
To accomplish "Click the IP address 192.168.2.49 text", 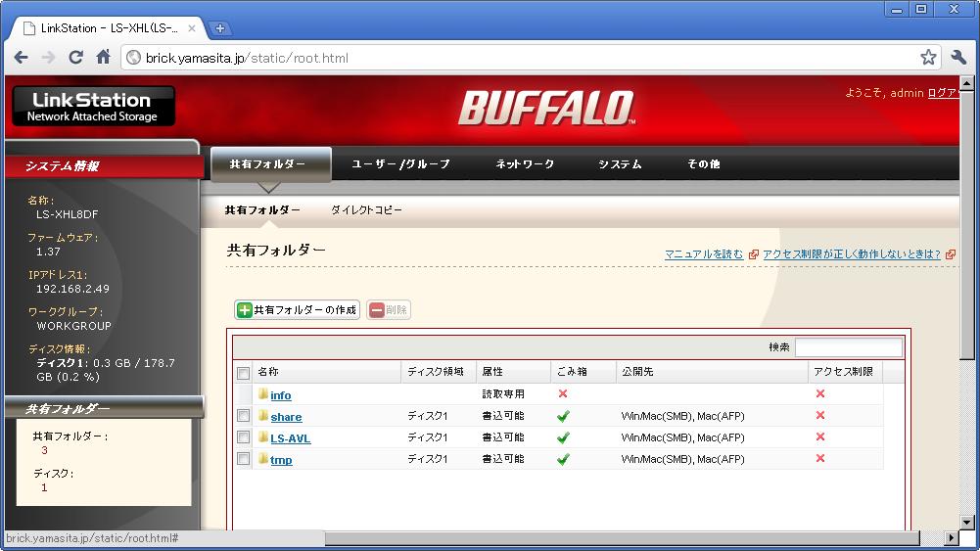I will [x=72, y=289].
